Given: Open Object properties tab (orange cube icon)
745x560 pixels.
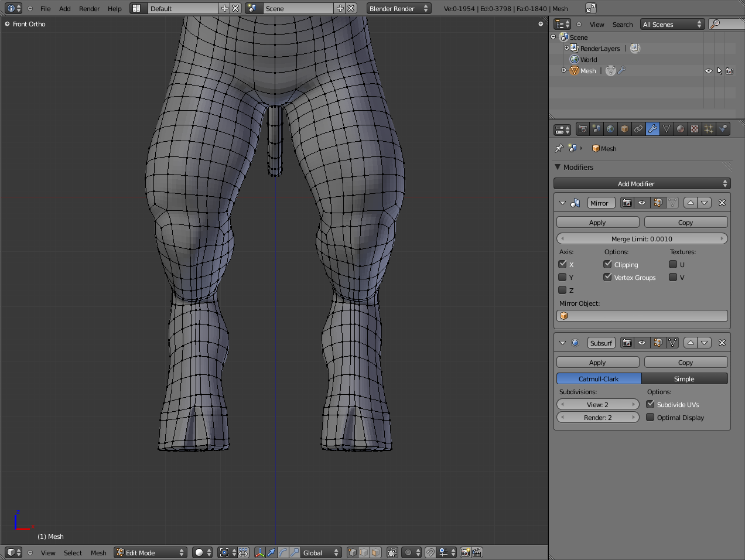Looking at the screenshot, I should coord(624,129).
